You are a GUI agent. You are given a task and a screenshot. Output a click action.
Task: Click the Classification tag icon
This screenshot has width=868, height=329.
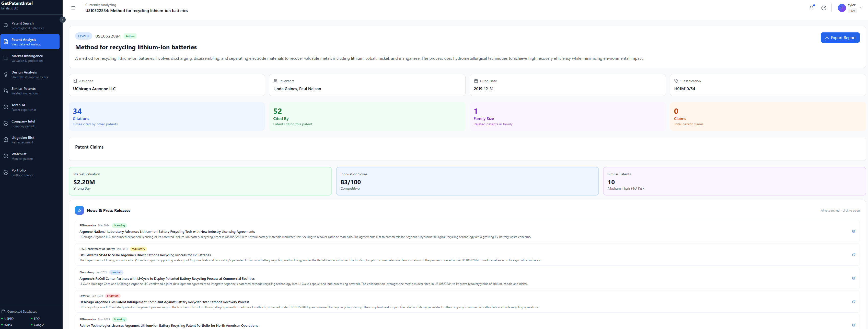pyautogui.click(x=676, y=81)
